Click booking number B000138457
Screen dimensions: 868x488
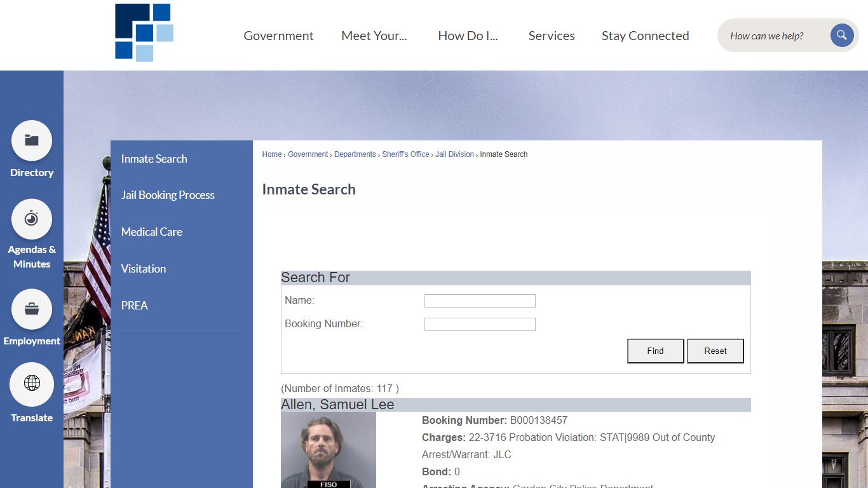(x=539, y=420)
